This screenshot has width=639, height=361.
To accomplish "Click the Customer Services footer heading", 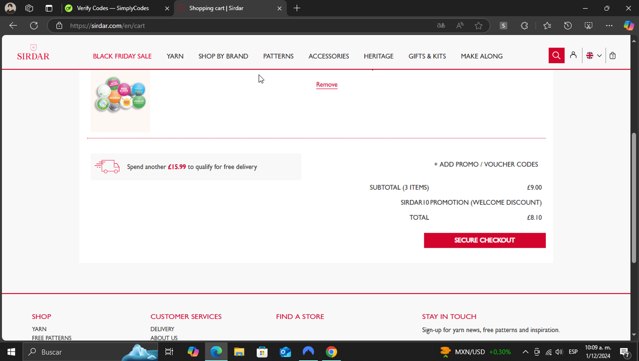I will click(186, 316).
